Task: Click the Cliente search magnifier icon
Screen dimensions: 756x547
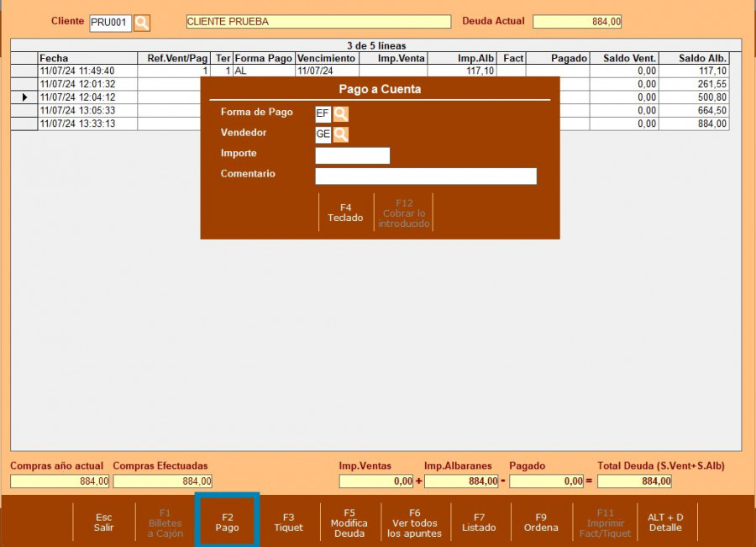Action: click(142, 23)
